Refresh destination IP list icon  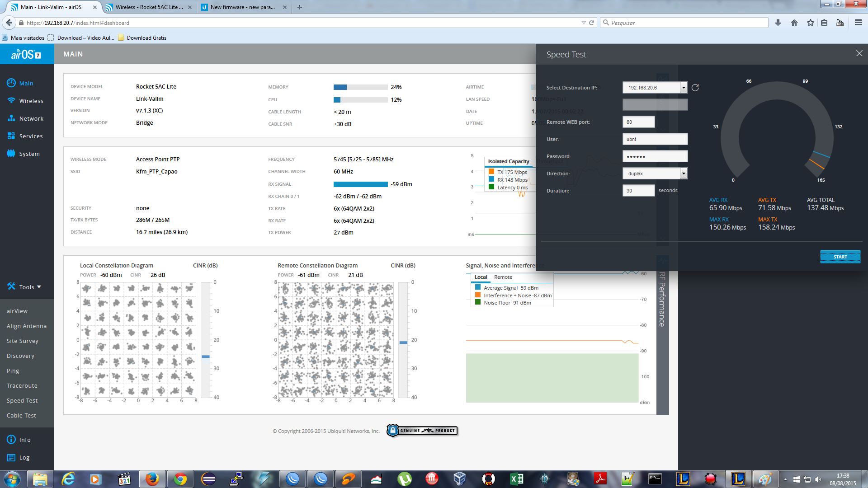695,88
